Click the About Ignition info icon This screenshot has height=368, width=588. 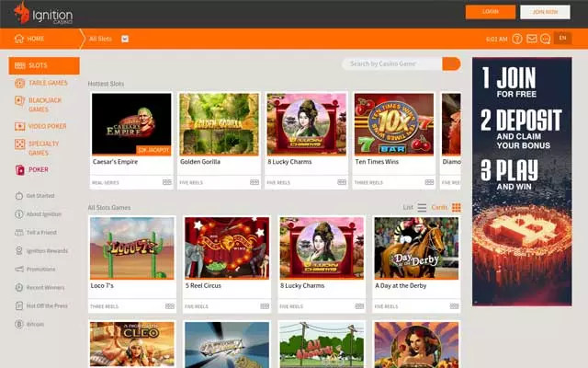(x=19, y=214)
